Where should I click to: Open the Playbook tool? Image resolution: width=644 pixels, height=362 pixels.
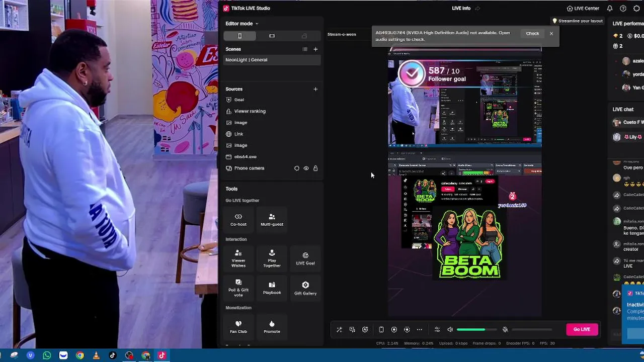click(x=272, y=288)
